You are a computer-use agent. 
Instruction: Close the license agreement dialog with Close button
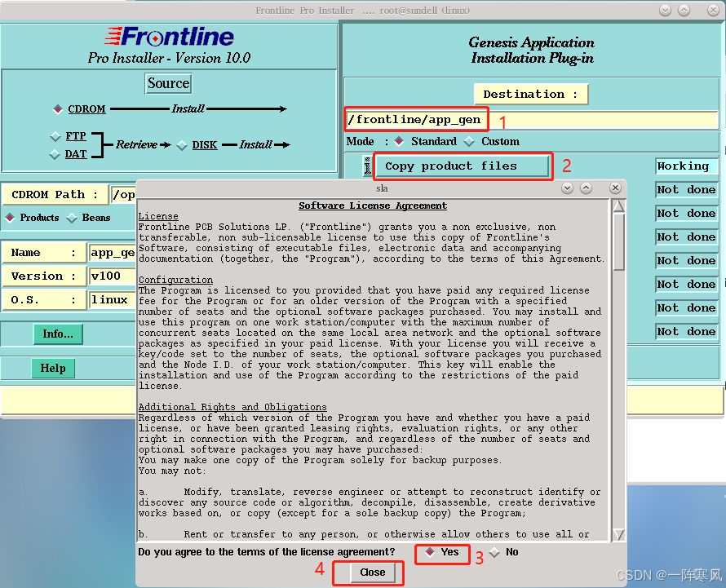coord(372,573)
